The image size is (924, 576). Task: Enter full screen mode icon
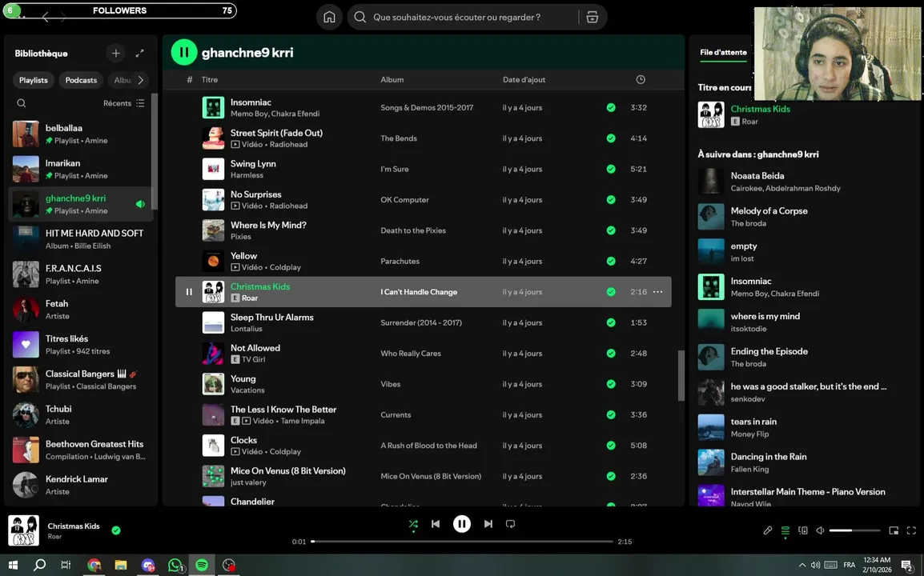911,530
